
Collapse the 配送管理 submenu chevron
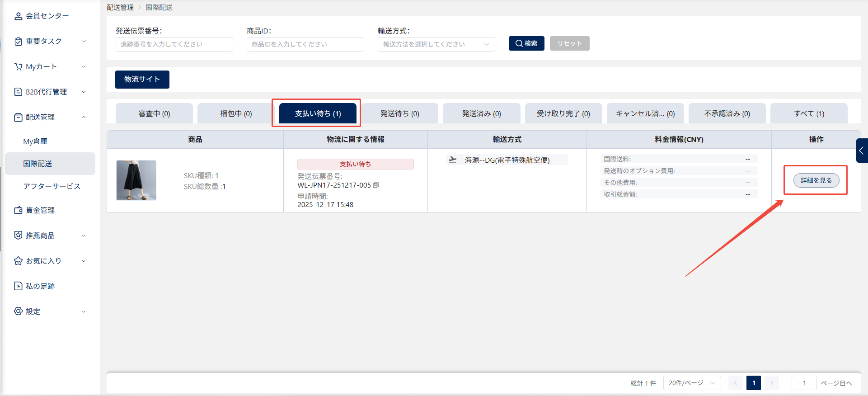point(84,117)
